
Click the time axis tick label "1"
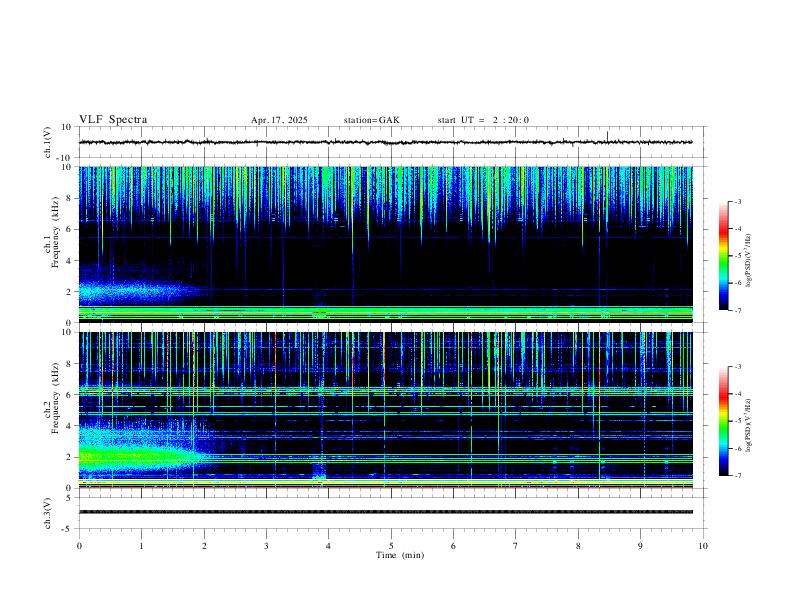141,546
